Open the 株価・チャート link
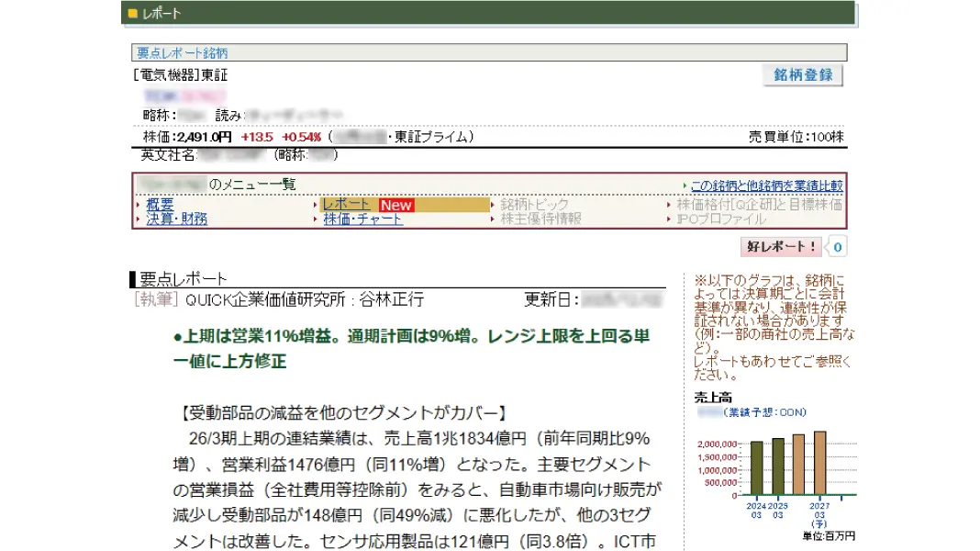Screen dimensions: 980x551 coord(362,219)
